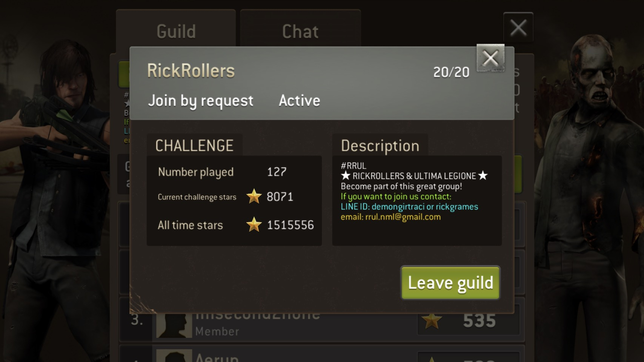This screenshot has width=644, height=362.
Task: Click the star after ULTIMA LEGIONE
Action: pyautogui.click(x=483, y=176)
